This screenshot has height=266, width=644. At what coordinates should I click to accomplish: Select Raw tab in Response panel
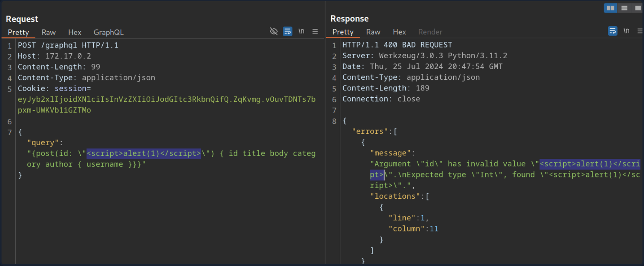[x=373, y=32]
